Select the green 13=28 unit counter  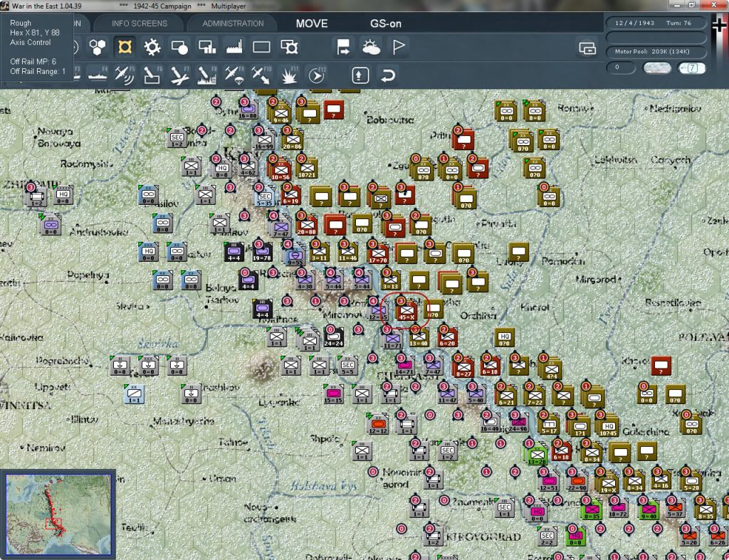tap(537, 455)
